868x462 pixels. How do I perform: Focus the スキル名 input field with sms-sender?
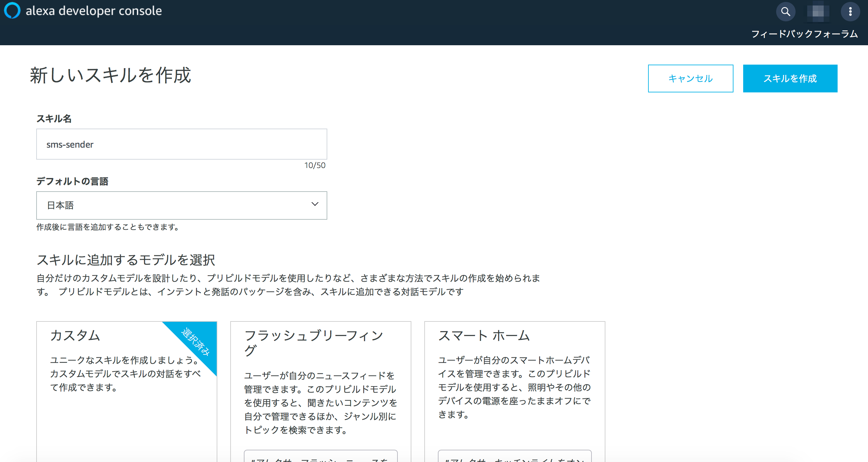click(x=182, y=144)
